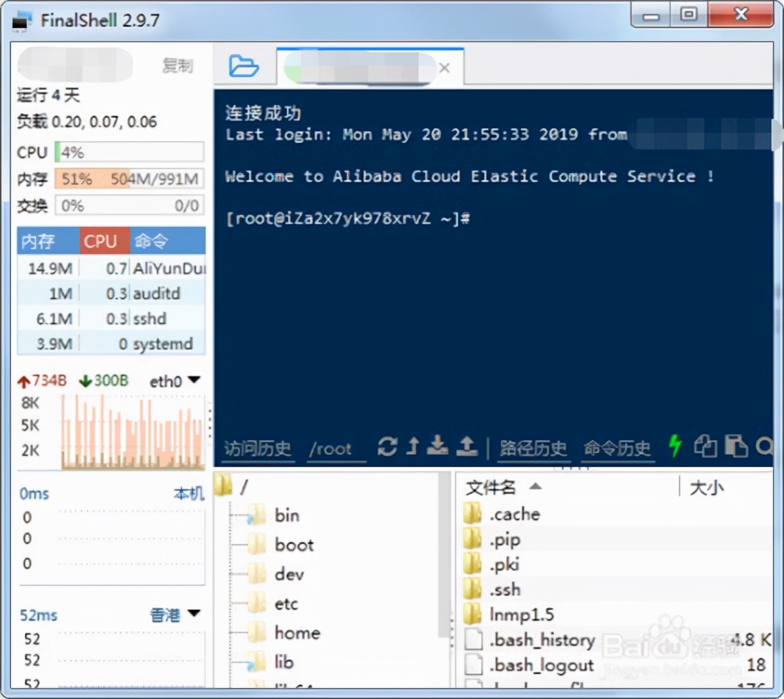Click the green lightning bolt icon
Screen dimensions: 784x699
[x=675, y=447]
